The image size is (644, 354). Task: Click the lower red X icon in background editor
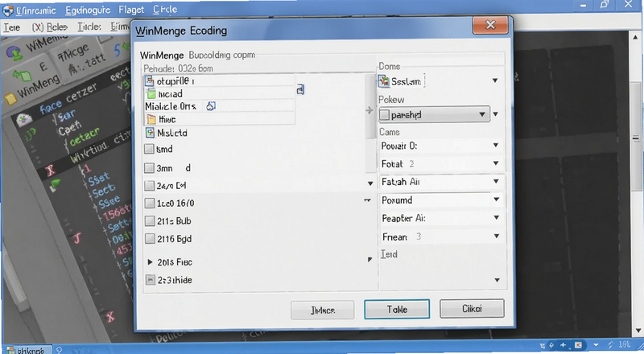coord(110,317)
